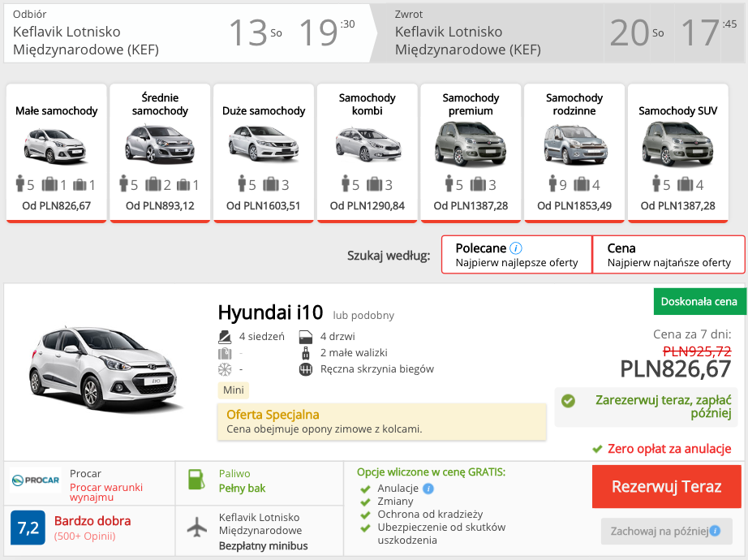This screenshot has width=748, height=560.
Task: Click info icon on Zachowaj na później
Action: [x=715, y=531]
